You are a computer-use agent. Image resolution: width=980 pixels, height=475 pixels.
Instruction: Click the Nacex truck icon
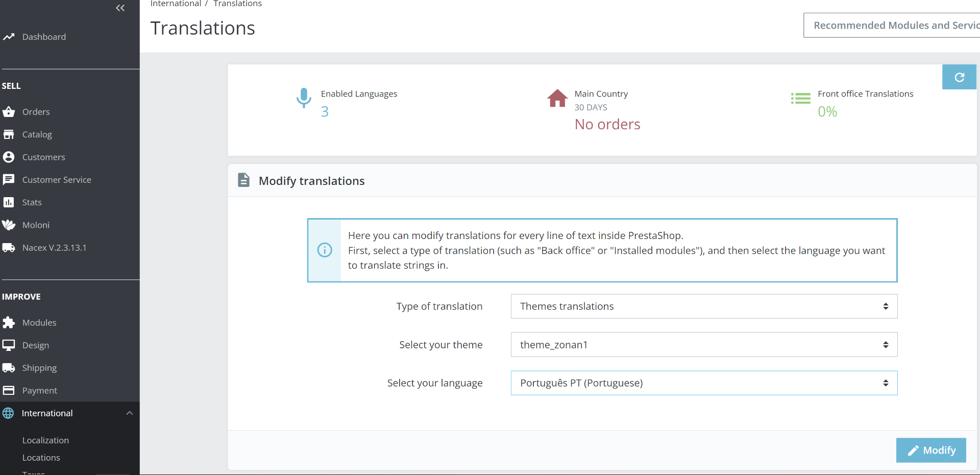[8, 248]
